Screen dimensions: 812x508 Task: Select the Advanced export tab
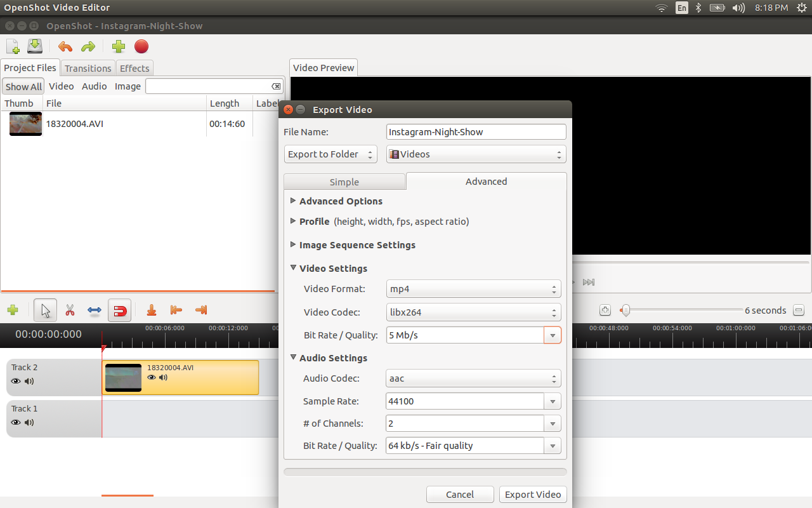pos(486,182)
